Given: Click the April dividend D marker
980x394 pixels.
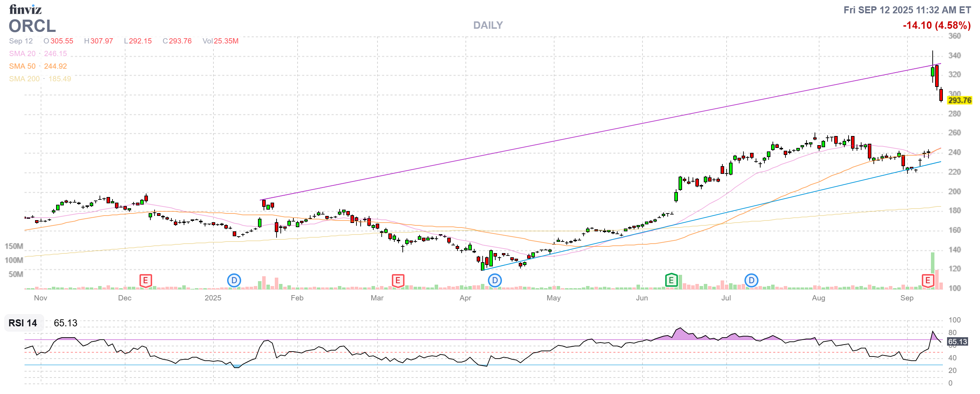Looking at the screenshot, I should [x=495, y=281].
